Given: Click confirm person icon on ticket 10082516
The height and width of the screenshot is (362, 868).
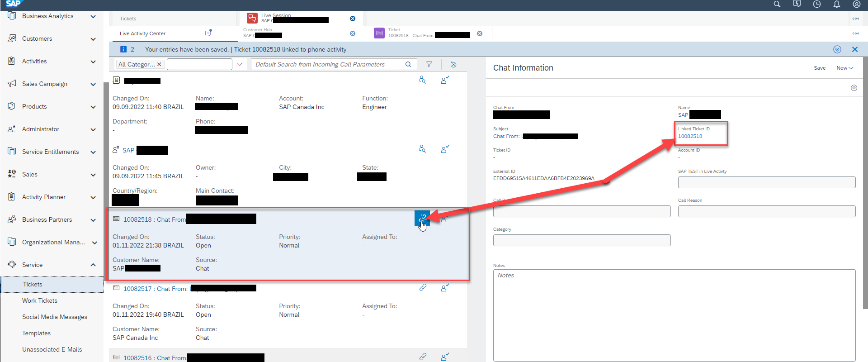Looking at the screenshot, I should point(445,357).
